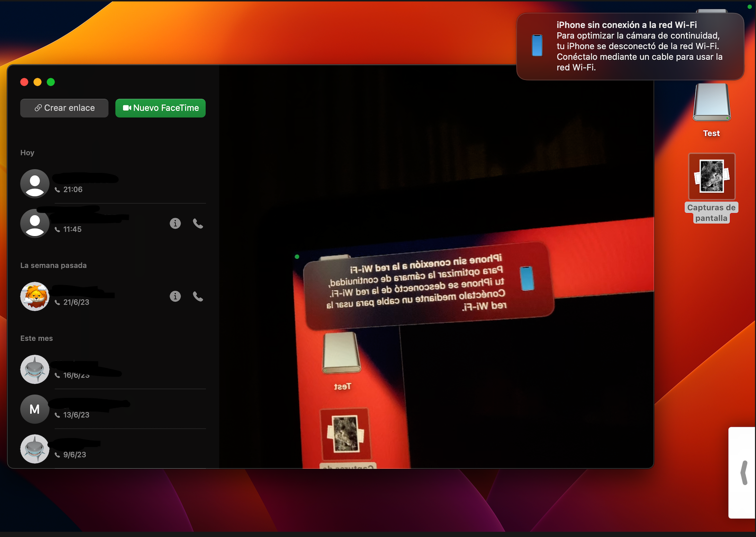Image resolution: width=756 pixels, height=537 pixels.
Task: Click the Crear enlace button
Action: (x=64, y=108)
